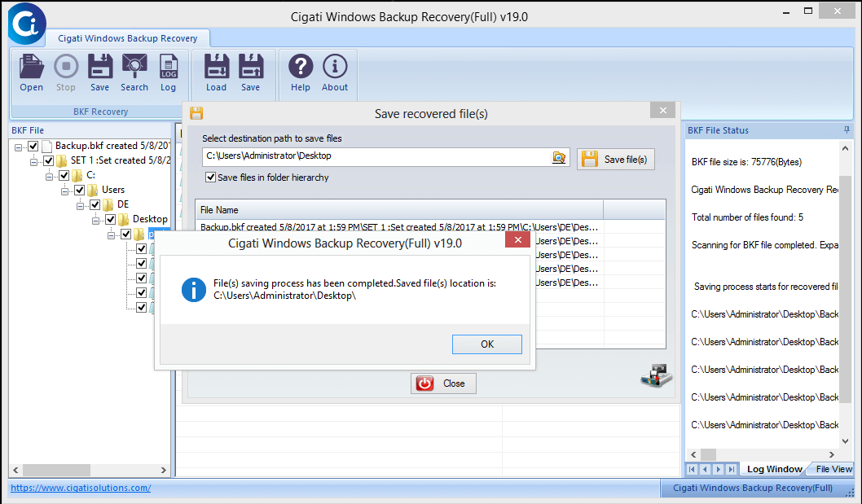Go to first log page arrow

(x=693, y=469)
